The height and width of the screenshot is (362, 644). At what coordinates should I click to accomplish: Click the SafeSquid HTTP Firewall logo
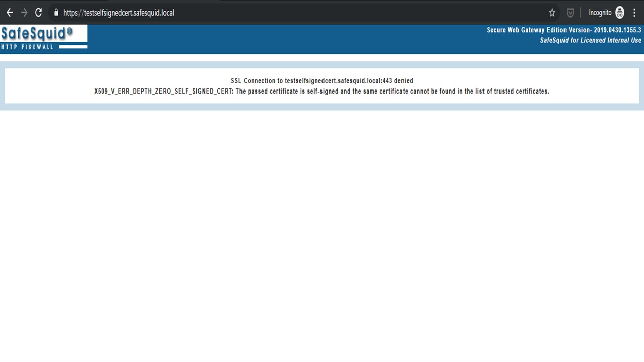point(44,38)
